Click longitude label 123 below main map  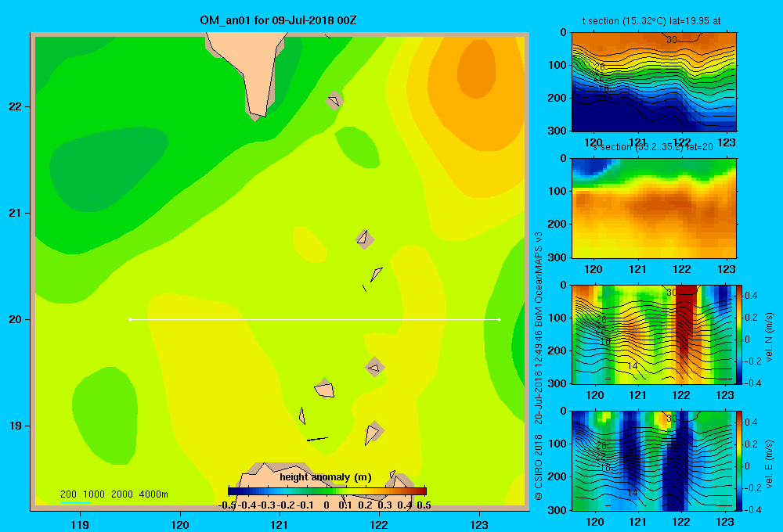(x=479, y=524)
